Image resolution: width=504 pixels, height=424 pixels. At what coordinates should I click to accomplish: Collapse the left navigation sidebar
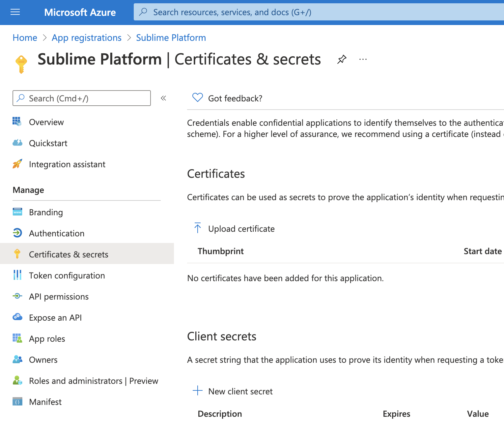click(163, 98)
